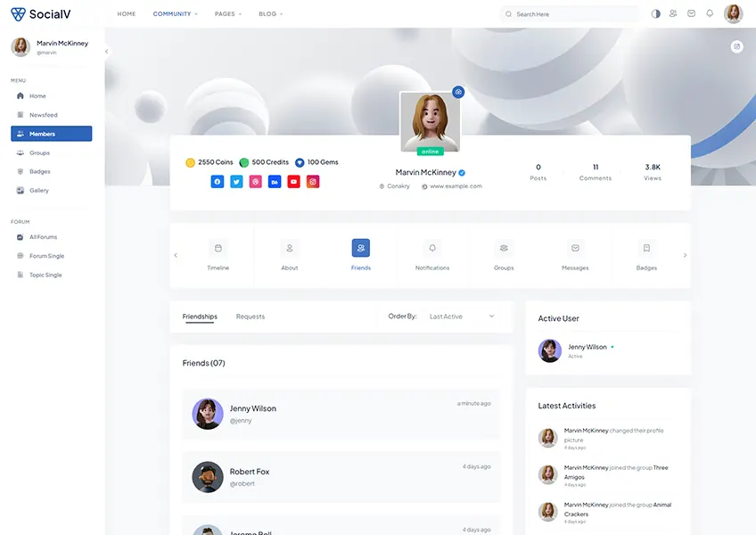The image size is (756, 535).
Task: Click the camera icon on the profile picture
Action: click(x=458, y=92)
